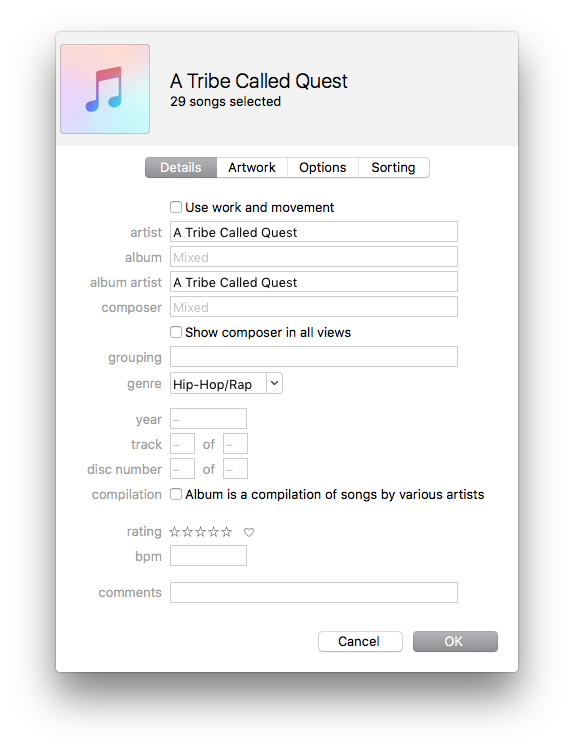Click the '29 songs selected' text
Screen dimensions: 574x752
(x=225, y=102)
